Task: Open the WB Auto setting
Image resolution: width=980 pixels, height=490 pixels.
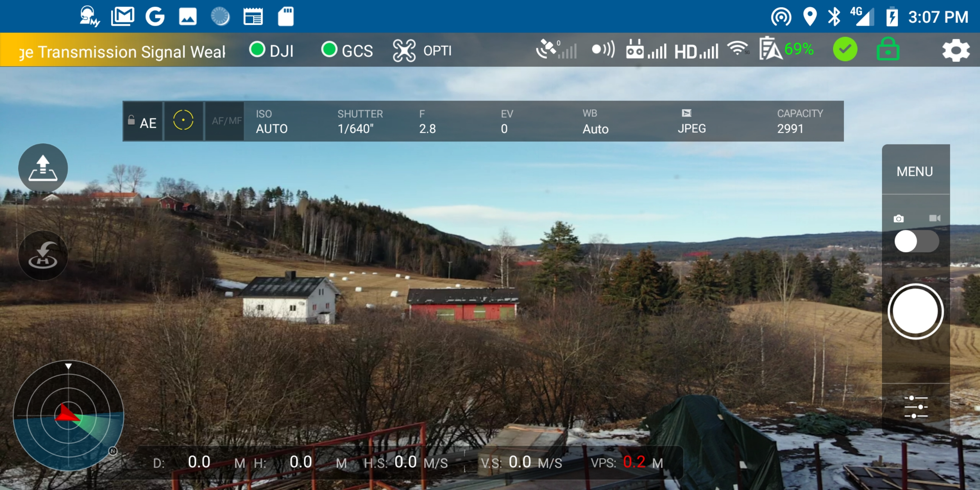Action: pos(595,122)
